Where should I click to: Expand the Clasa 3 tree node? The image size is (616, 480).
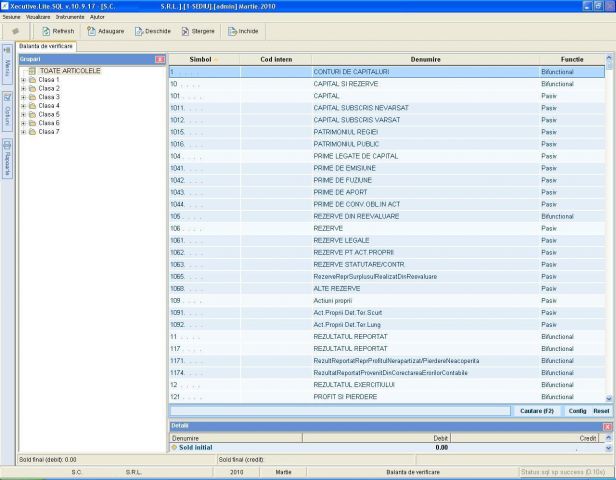click(24, 97)
